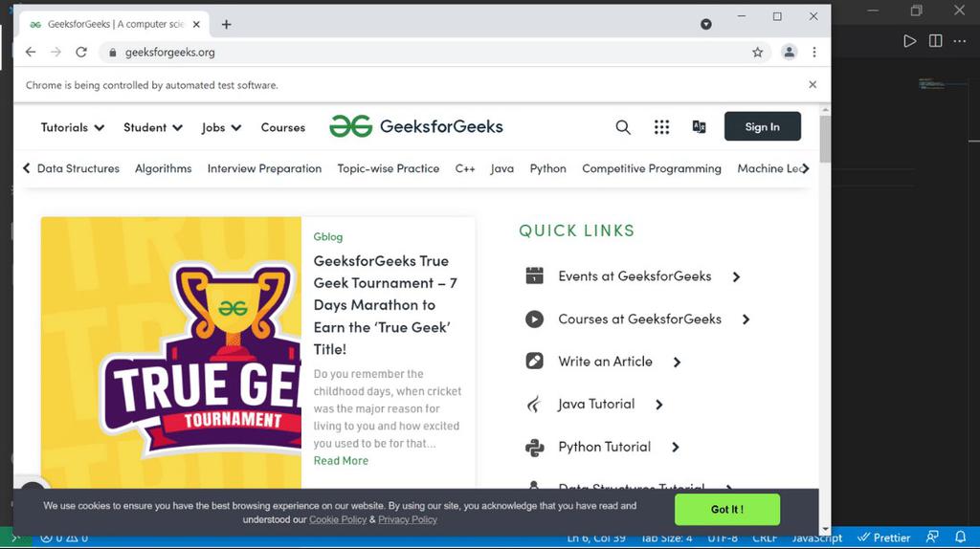
Task: Click the Chrome back arrow
Action: 31,52
